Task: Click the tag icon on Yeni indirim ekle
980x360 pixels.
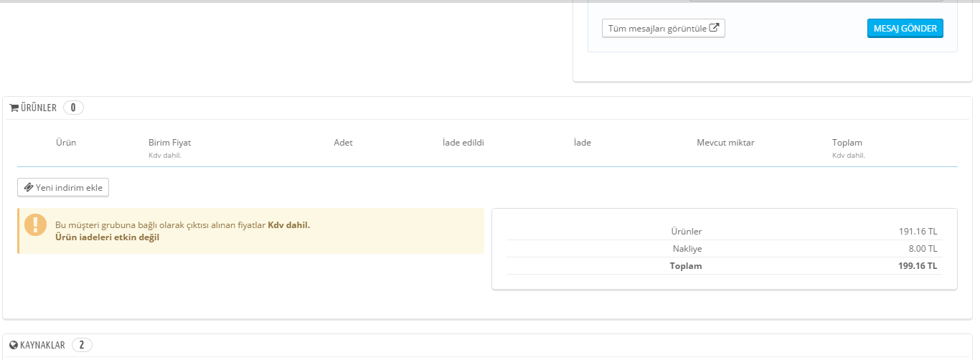Action: (x=29, y=188)
